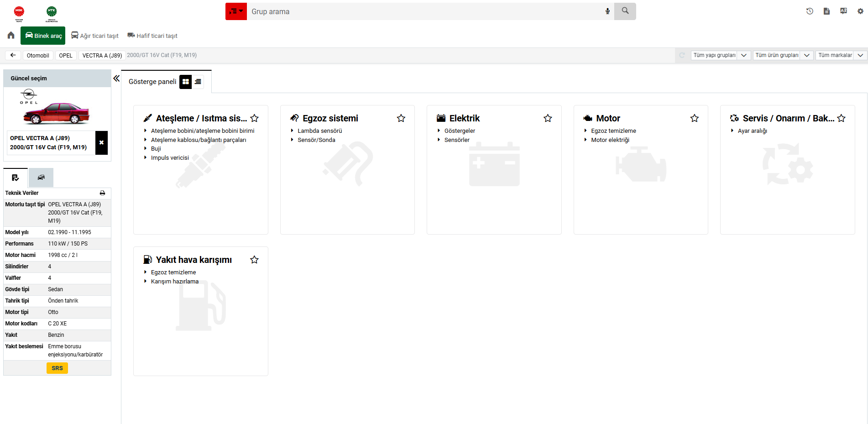Click the NGK Ignition Parts logo
The height and width of the screenshot is (424, 868).
click(19, 14)
